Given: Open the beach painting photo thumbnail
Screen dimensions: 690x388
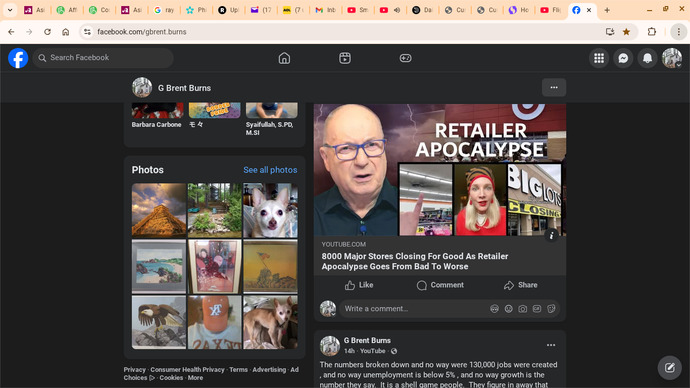Looking at the screenshot, I should pyautogui.click(x=159, y=266).
